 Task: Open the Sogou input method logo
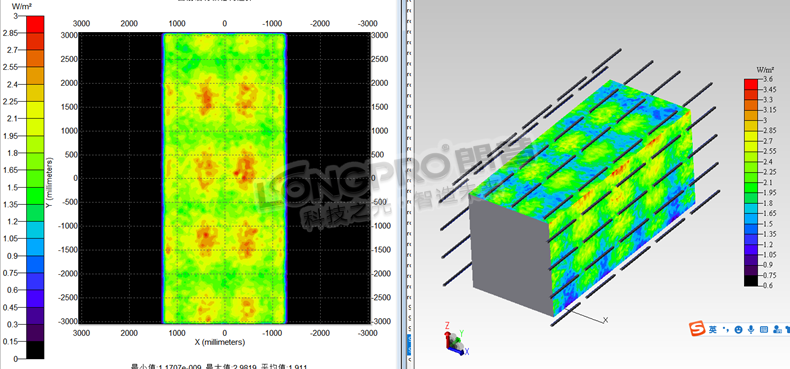click(x=698, y=330)
